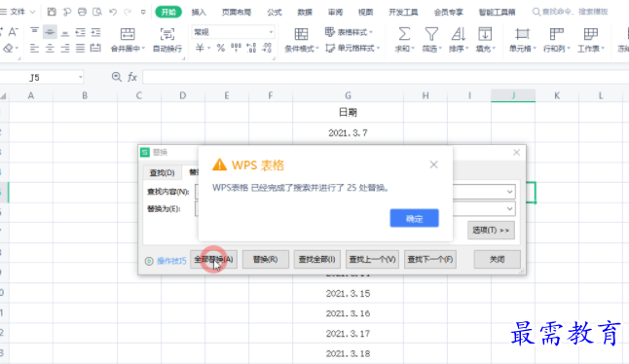
Task: Expand the name box J5 dropdown
Action: (x=80, y=77)
